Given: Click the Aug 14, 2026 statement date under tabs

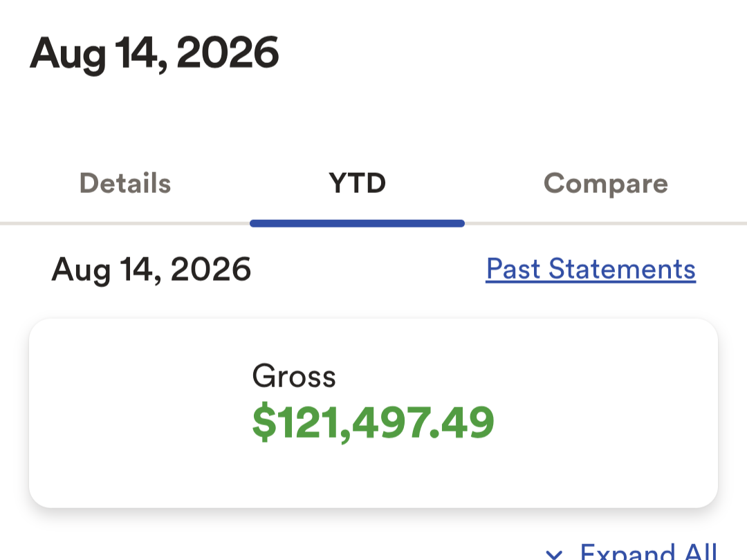Looking at the screenshot, I should coord(151,270).
